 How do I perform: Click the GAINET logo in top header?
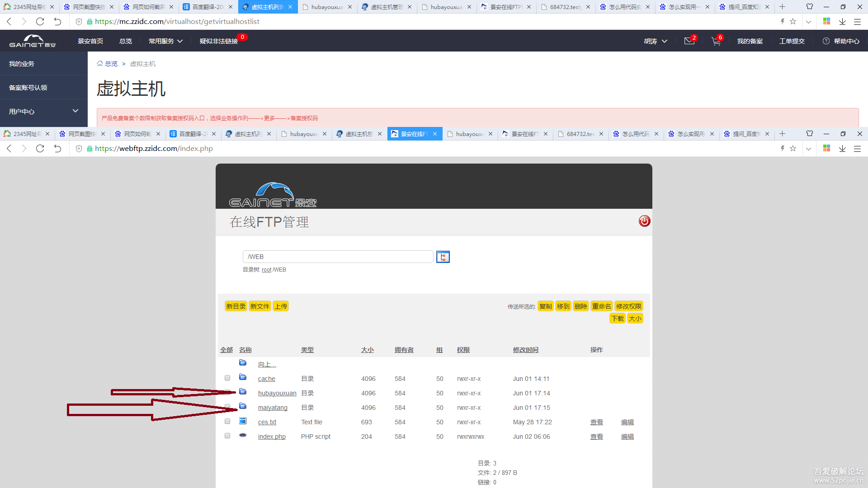click(x=33, y=41)
